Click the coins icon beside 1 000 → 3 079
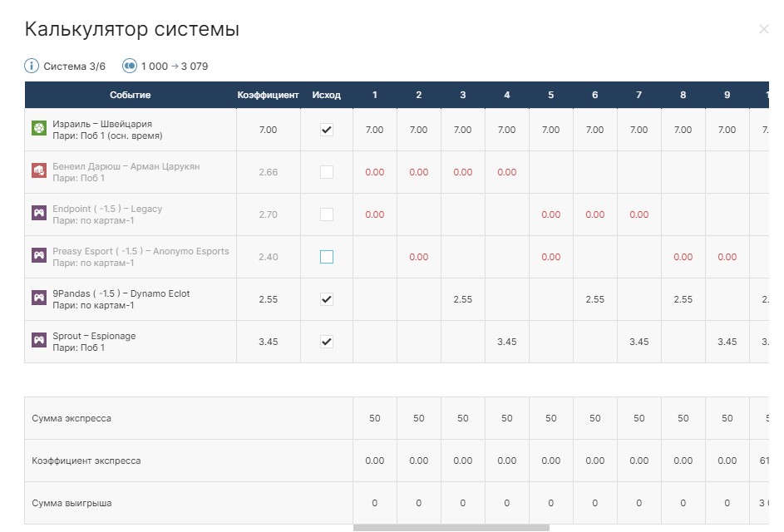 (130, 66)
